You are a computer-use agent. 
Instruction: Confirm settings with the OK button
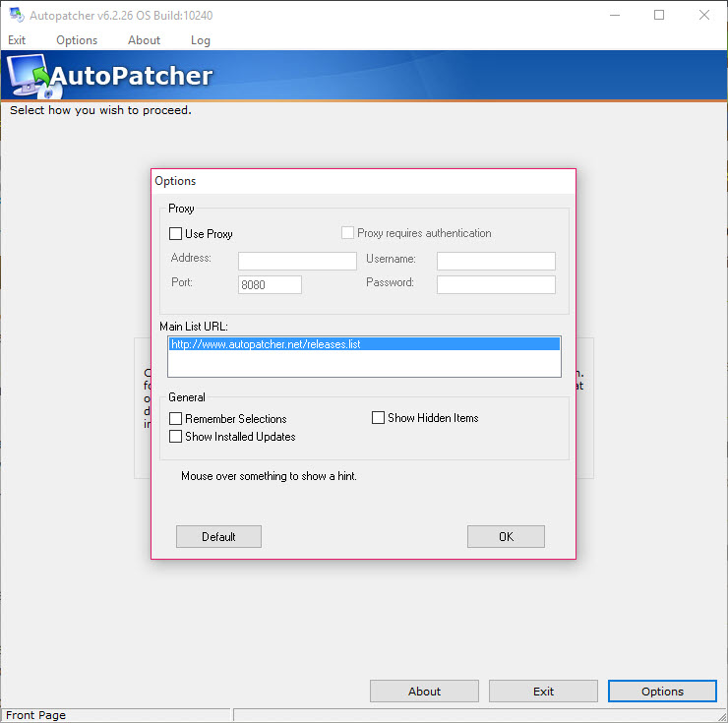pyautogui.click(x=506, y=537)
